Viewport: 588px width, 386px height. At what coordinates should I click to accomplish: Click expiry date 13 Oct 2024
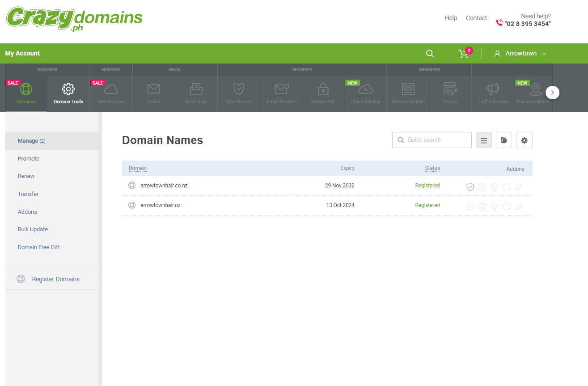pos(340,205)
